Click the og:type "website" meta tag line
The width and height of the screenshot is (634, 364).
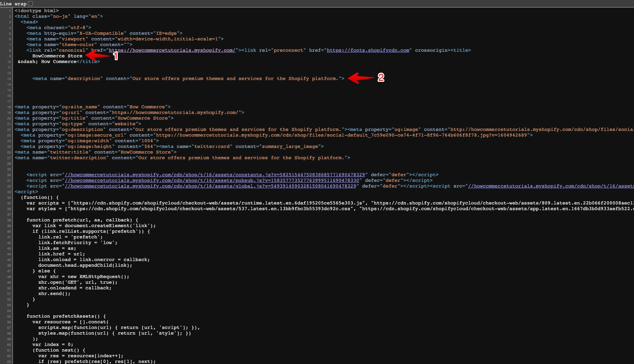[x=78, y=124]
